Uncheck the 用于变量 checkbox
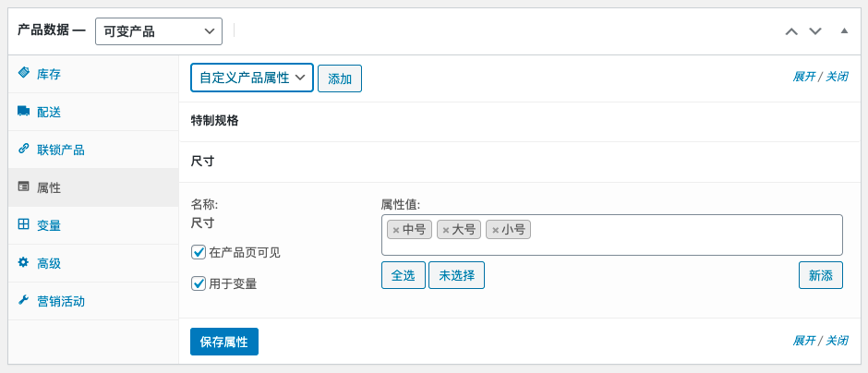868x373 pixels. pyautogui.click(x=199, y=283)
